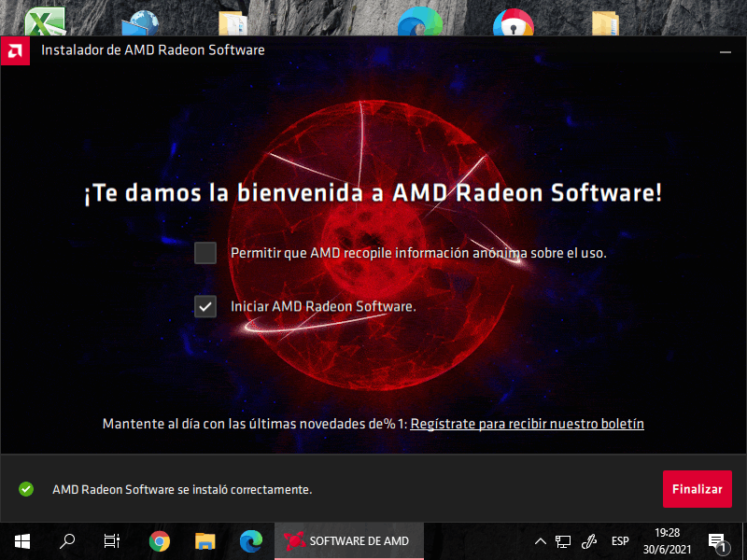Click the Finalizar button

(x=697, y=489)
